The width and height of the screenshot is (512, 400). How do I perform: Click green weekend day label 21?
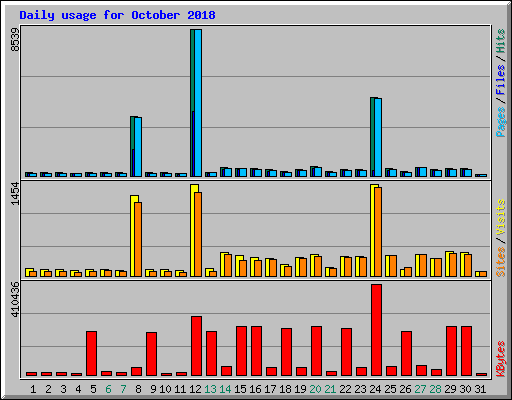[x=330, y=389]
